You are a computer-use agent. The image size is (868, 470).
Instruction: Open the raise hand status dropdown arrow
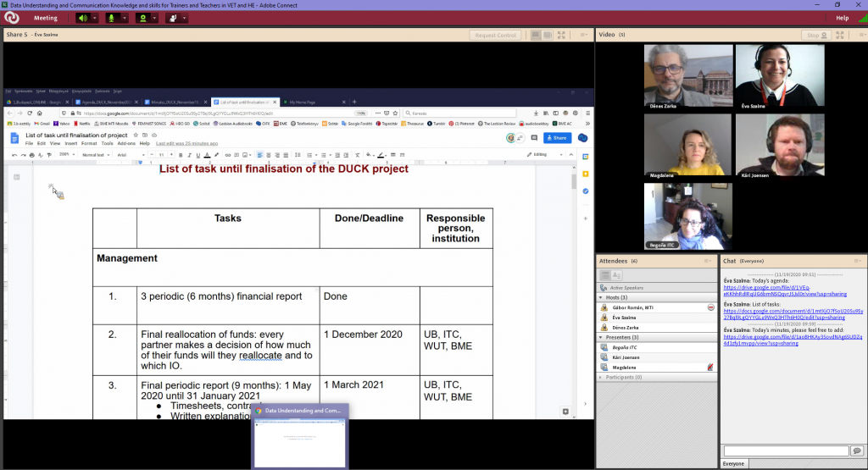click(x=183, y=18)
